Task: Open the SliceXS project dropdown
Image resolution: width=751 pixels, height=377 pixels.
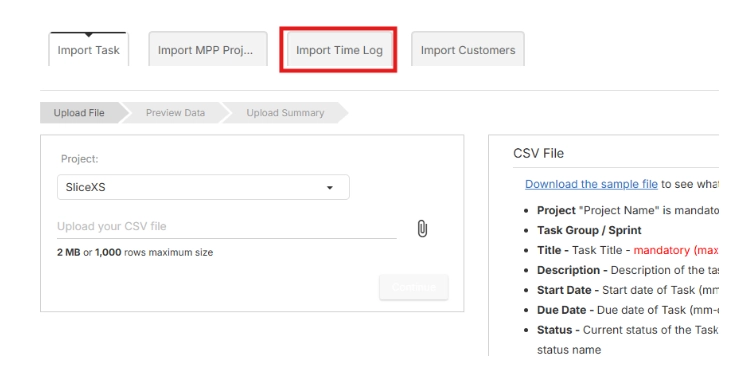Action: coord(203,187)
